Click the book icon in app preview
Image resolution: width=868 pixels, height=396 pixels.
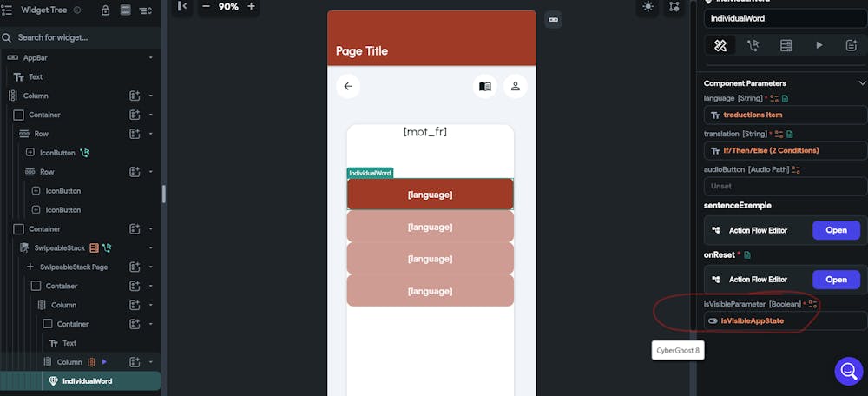click(x=485, y=86)
